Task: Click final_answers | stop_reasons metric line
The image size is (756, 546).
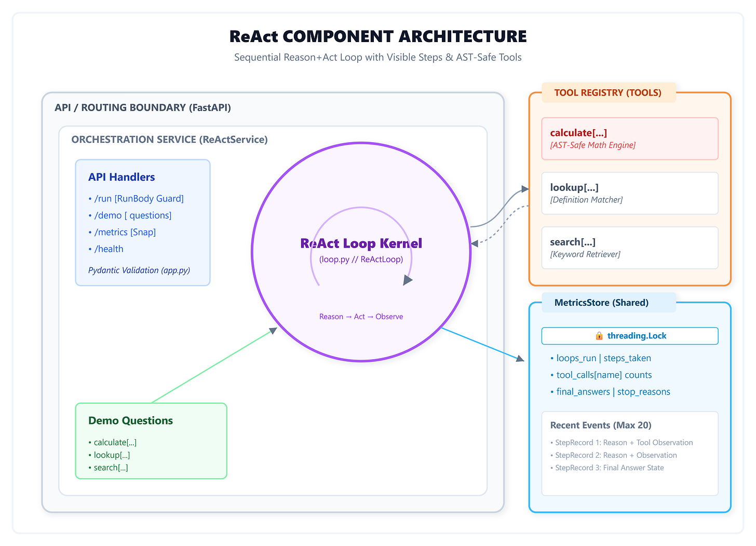Action: [x=610, y=392]
